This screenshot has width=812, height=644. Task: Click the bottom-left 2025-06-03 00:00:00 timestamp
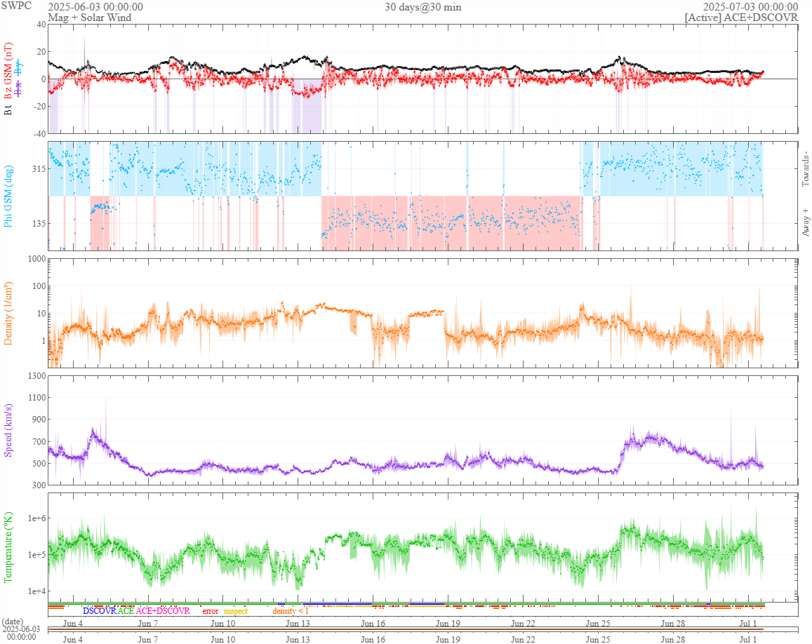[x=21, y=633]
